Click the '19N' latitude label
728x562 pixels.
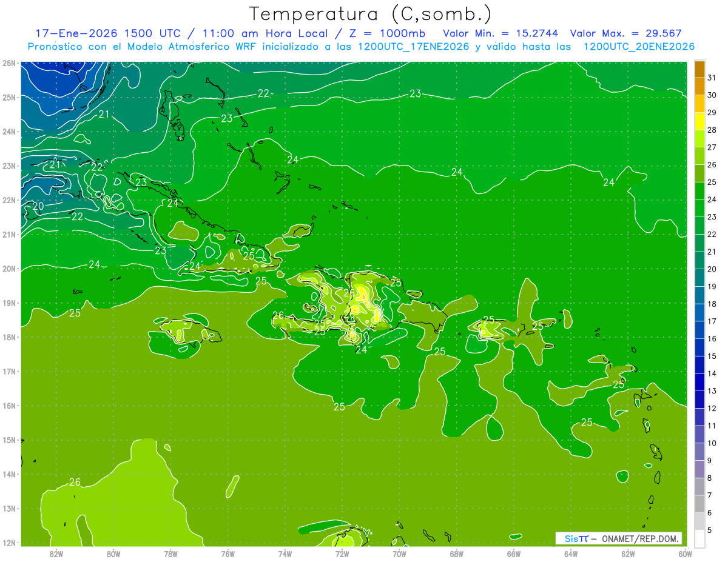(x=9, y=303)
